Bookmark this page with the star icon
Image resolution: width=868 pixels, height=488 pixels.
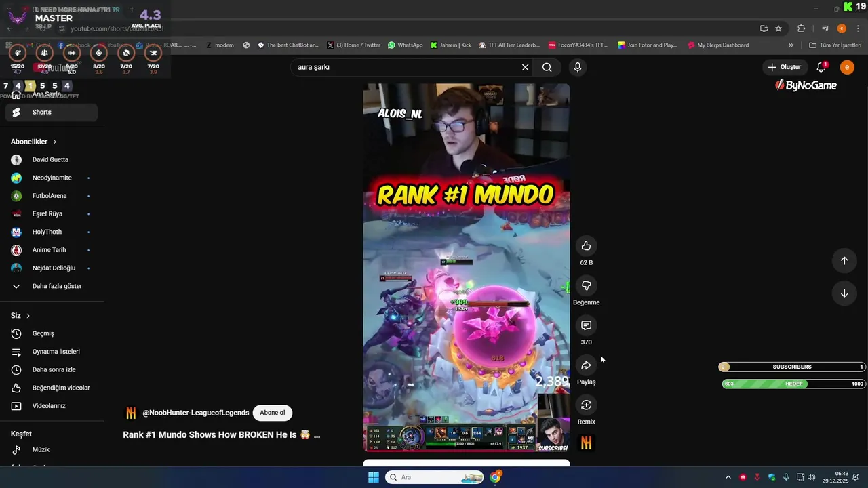coord(778,28)
